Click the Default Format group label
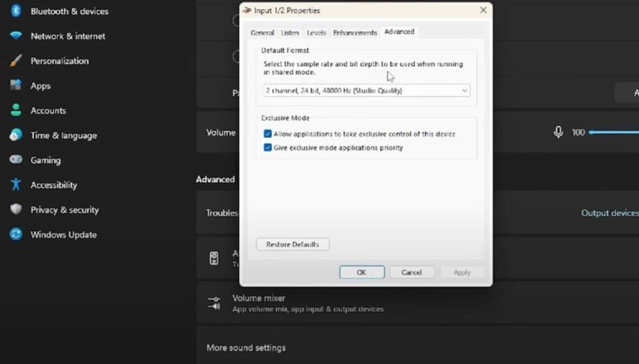The image size is (639, 364). point(285,50)
